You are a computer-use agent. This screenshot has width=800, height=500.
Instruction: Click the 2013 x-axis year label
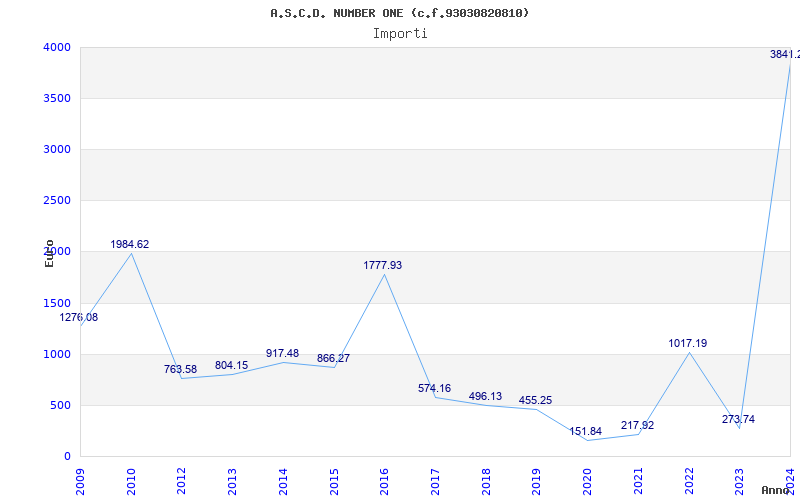[233, 481]
